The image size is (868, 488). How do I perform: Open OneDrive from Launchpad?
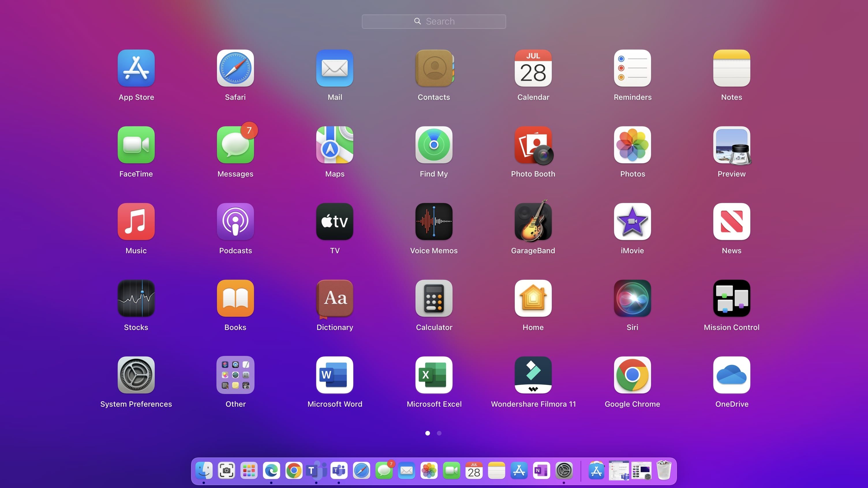tap(731, 375)
